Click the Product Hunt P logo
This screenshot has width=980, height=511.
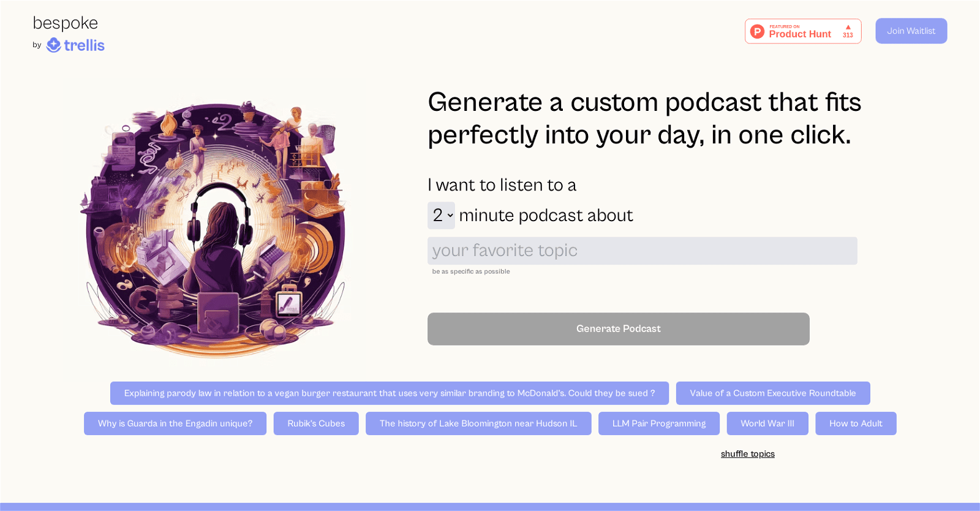tap(758, 31)
